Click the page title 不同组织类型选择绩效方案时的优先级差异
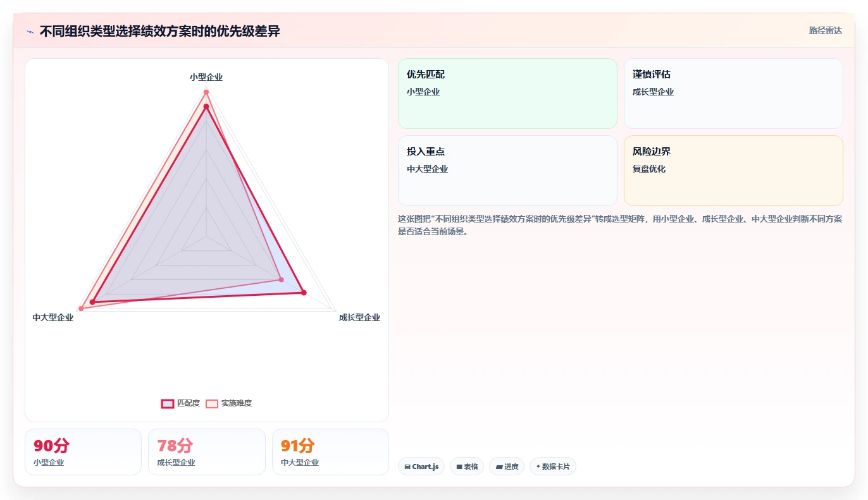This screenshot has height=500, width=868. coord(160,31)
